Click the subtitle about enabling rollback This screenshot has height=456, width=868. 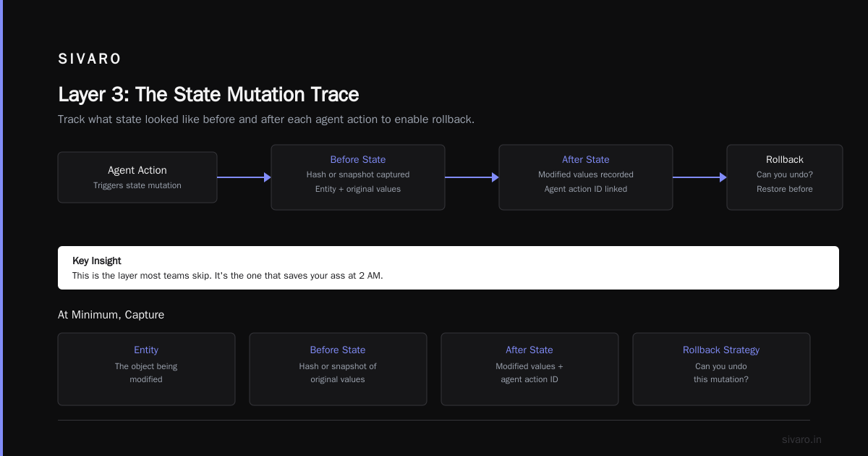(266, 119)
